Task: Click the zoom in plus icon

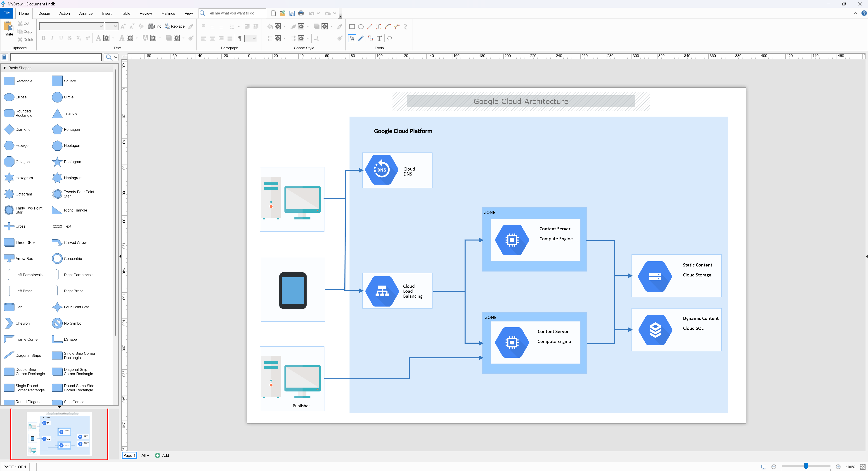Action: (838, 467)
